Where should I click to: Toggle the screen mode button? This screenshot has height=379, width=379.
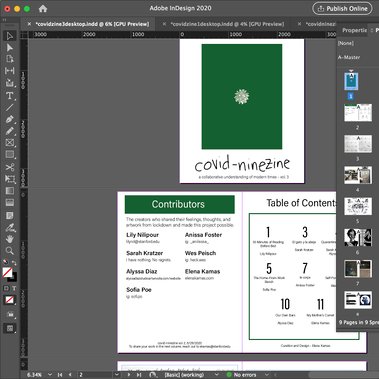pos(10,329)
